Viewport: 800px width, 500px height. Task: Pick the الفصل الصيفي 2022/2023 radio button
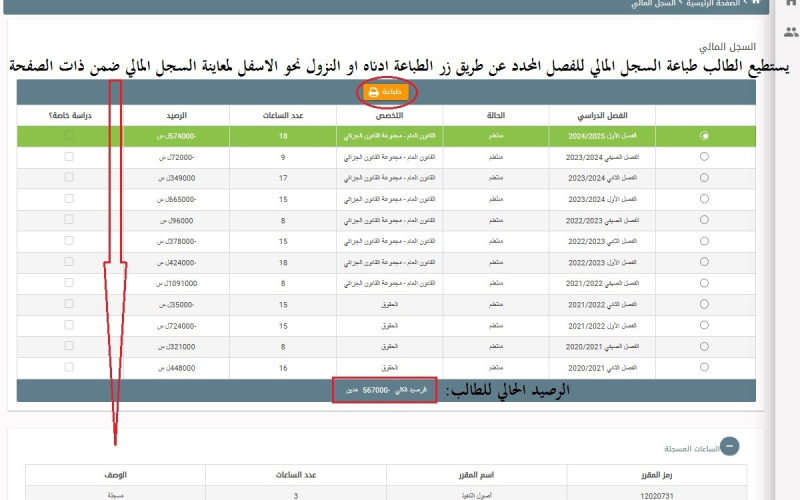(705, 220)
